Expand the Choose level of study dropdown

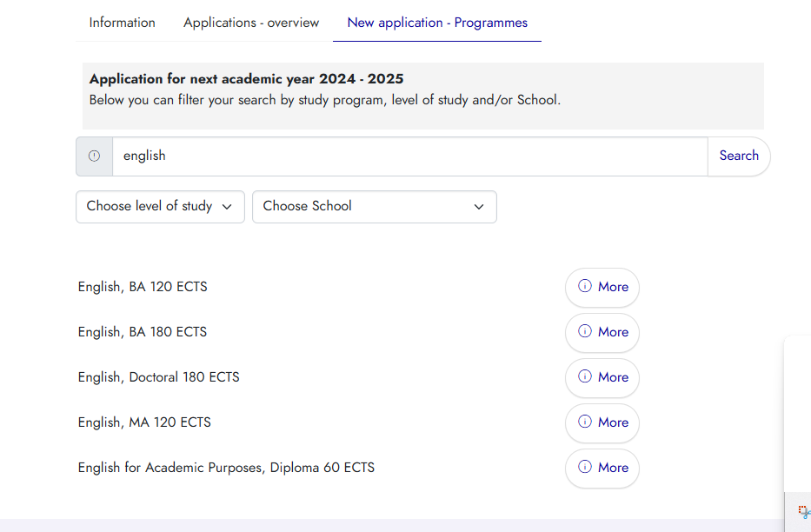click(160, 207)
